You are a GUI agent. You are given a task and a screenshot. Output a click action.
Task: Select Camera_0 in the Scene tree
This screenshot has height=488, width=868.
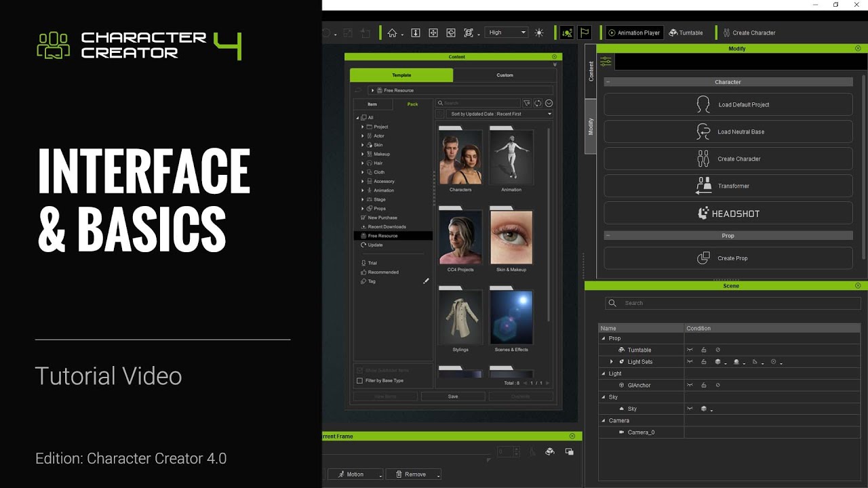tap(641, 432)
